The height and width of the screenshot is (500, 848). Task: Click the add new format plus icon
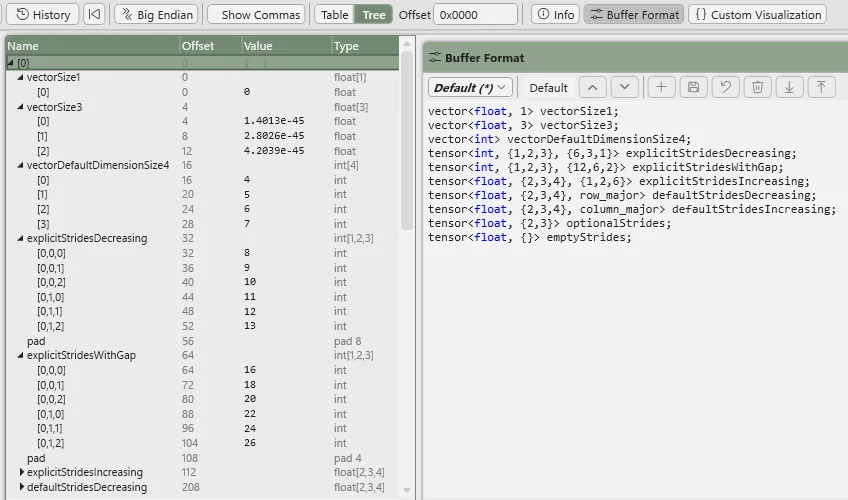(x=661, y=87)
